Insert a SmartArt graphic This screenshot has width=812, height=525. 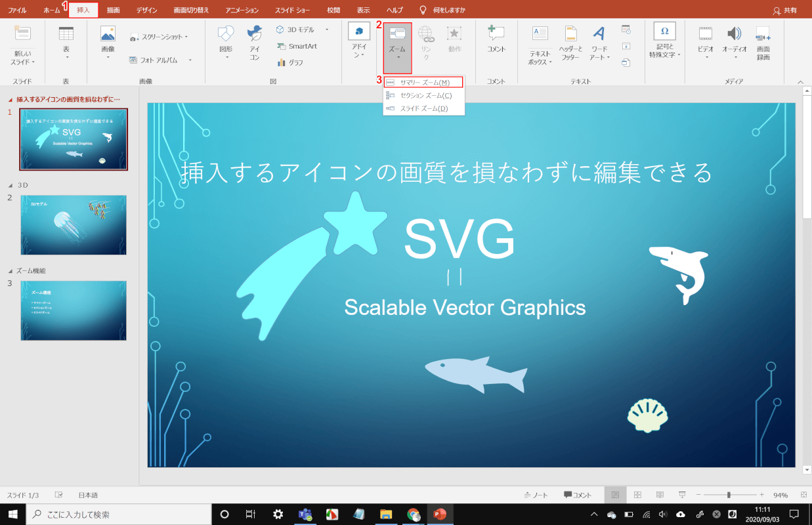point(296,46)
